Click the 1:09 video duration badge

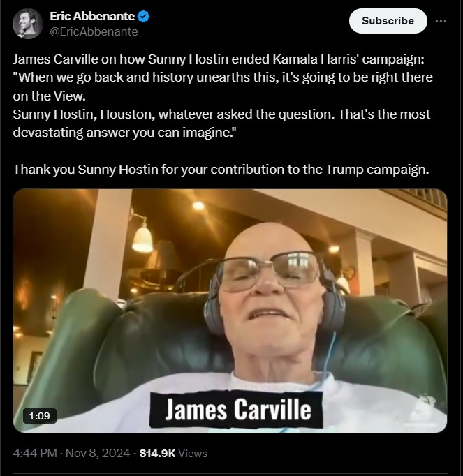(40, 415)
